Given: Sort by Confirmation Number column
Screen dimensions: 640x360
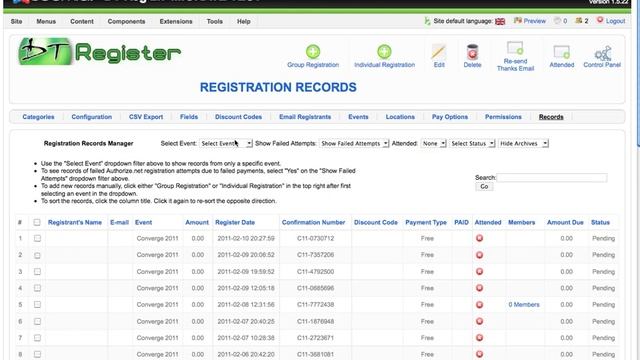Looking at the screenshot, I should 313,222.
